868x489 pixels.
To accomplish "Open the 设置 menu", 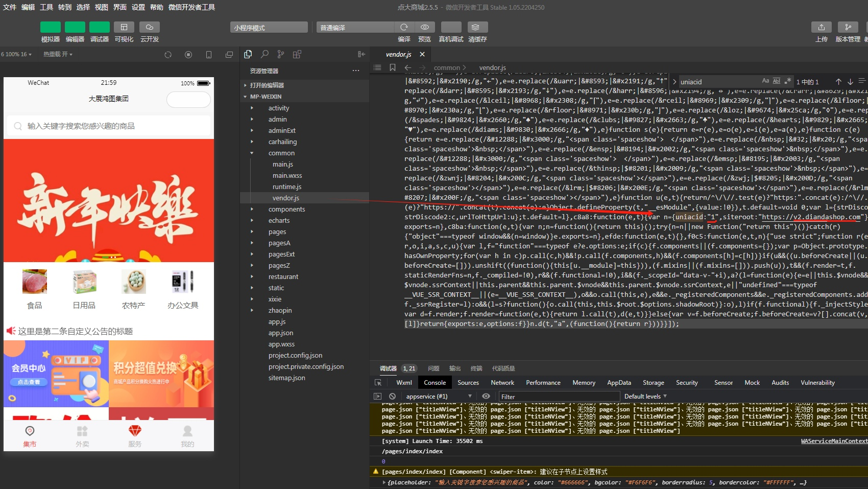I will [x=138, y=7].
